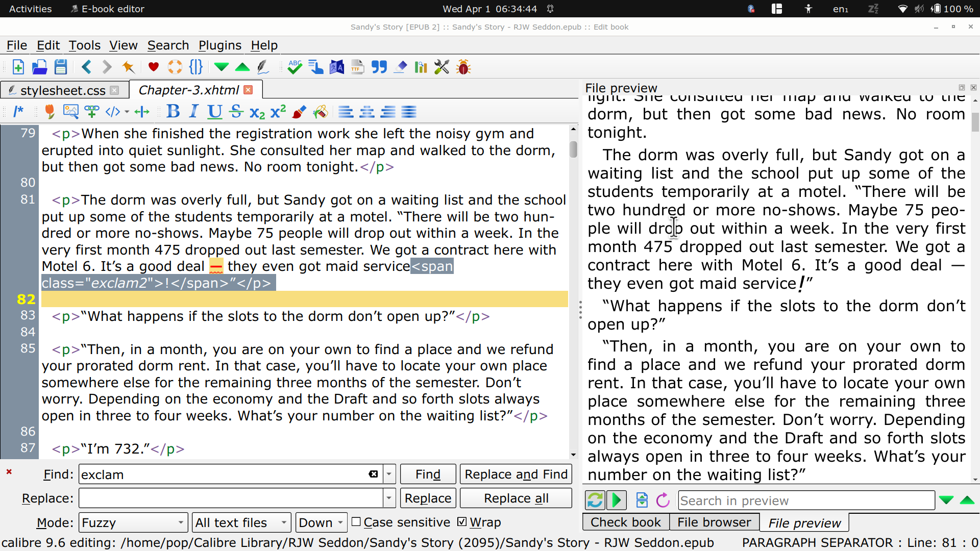Click the beautify braces icon
The image size is (980, 551).
click(195, 67)
